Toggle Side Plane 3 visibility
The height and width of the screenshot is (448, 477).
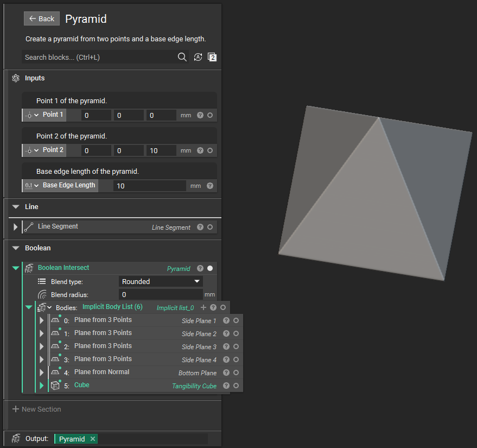[x=236, y=346]
